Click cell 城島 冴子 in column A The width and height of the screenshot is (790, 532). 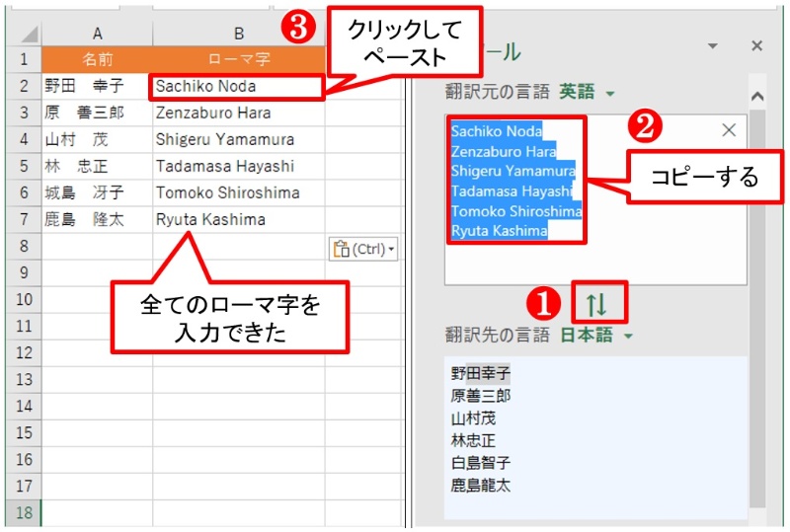(x=97, y=192)
